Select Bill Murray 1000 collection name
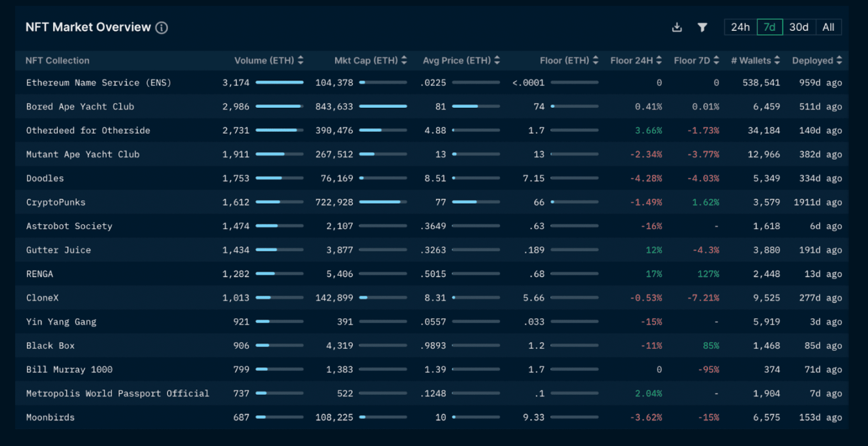The width and height of the screenshot is (868, 446). 69,369
